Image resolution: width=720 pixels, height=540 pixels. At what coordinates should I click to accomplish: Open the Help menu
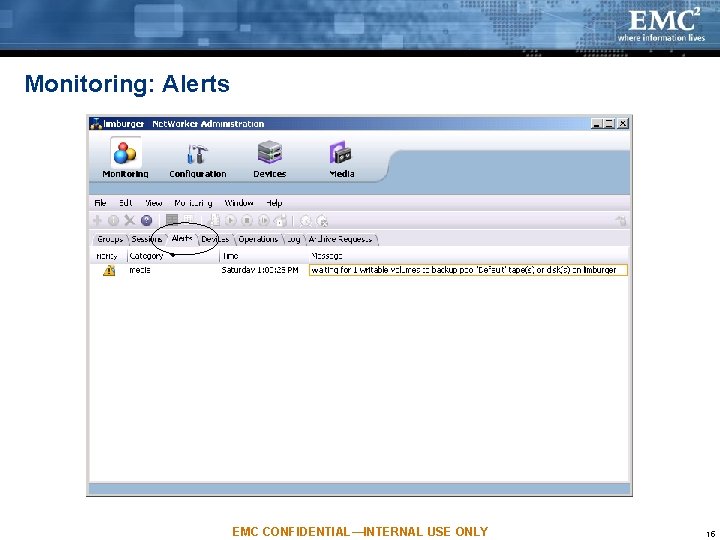click(274, 203)
